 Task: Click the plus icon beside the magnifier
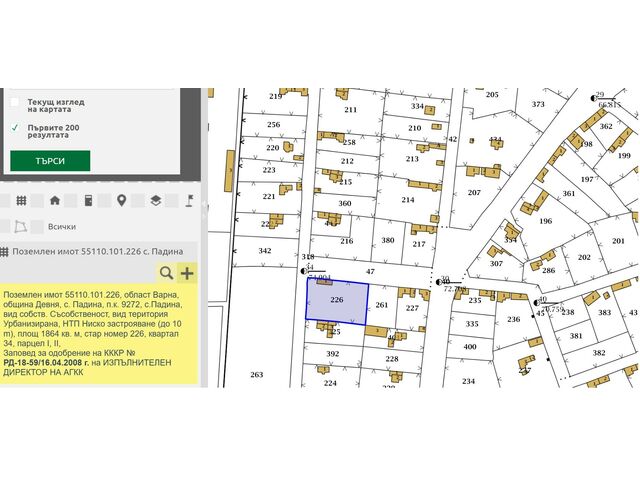187,273
